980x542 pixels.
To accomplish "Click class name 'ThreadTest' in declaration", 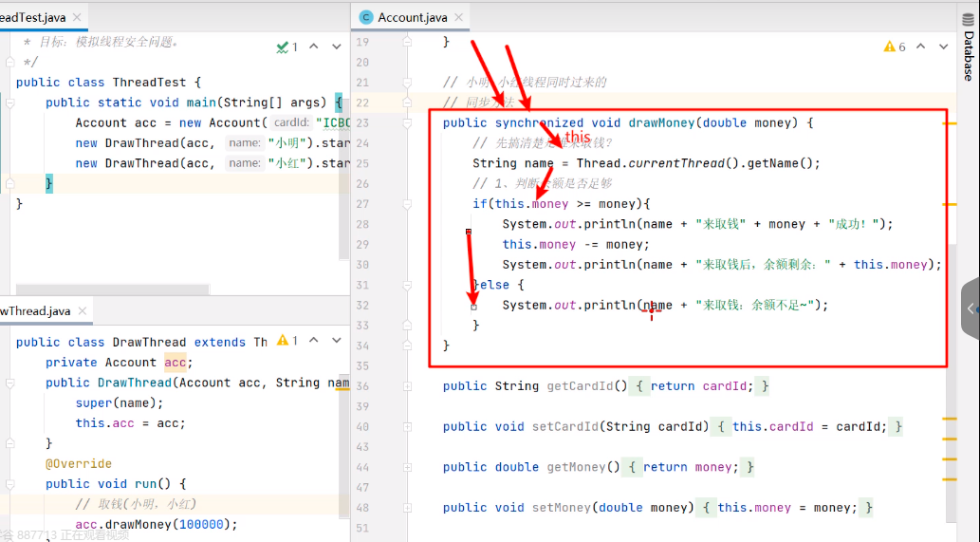I will (x=149, y=83).
